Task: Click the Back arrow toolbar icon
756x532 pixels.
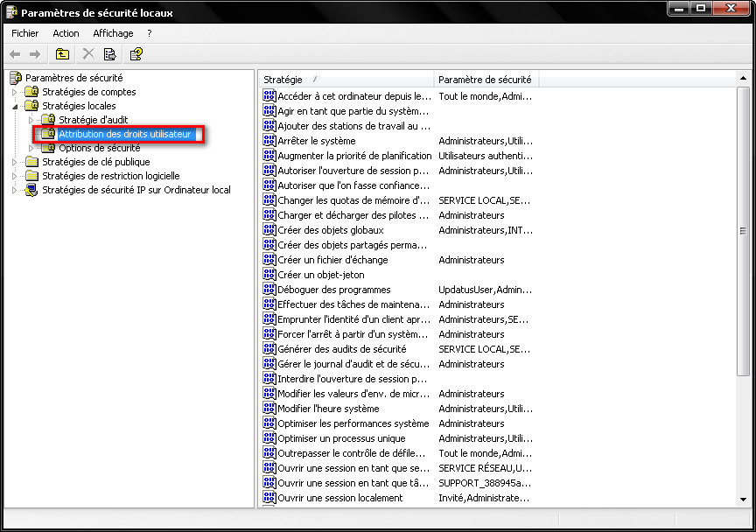Action: pyautogui.click(x=15, y=54)
